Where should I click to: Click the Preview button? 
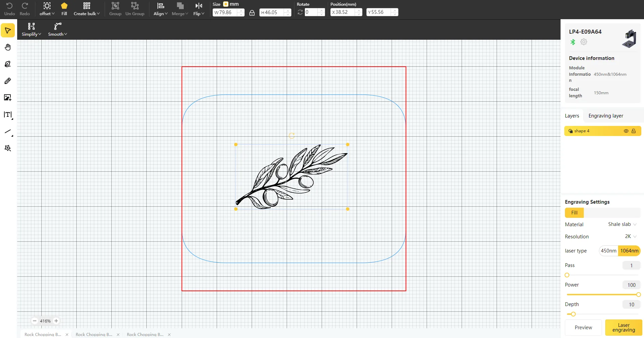point(583,328)
